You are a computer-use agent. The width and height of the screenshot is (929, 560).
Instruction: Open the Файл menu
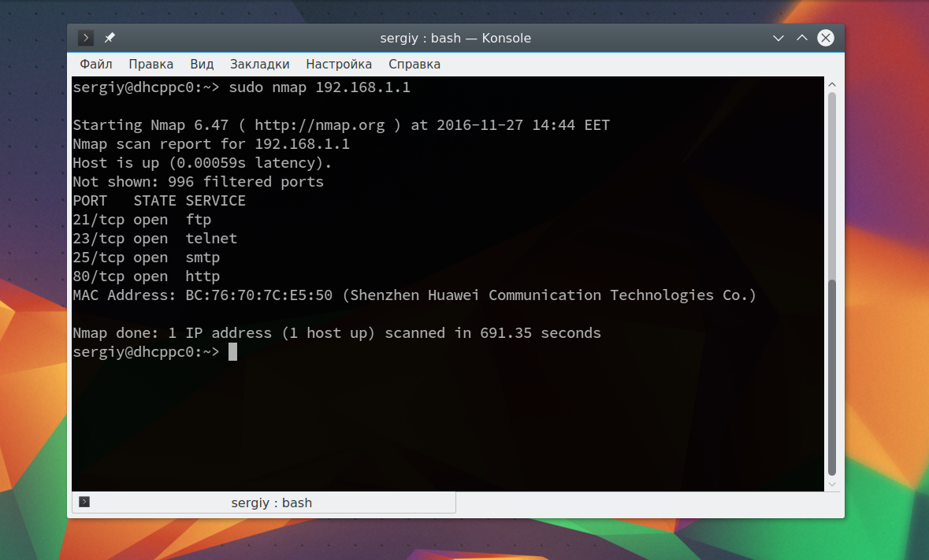click(x=96, y=64)
